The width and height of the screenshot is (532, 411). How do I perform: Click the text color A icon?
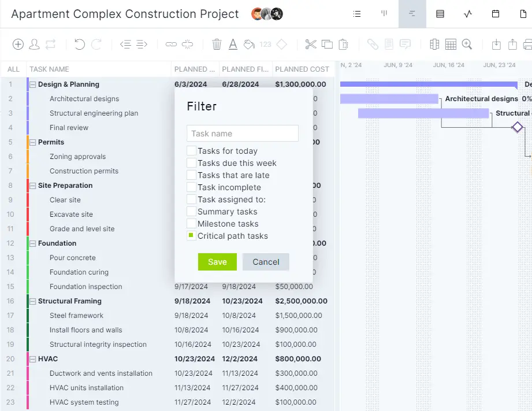point(233,45)
